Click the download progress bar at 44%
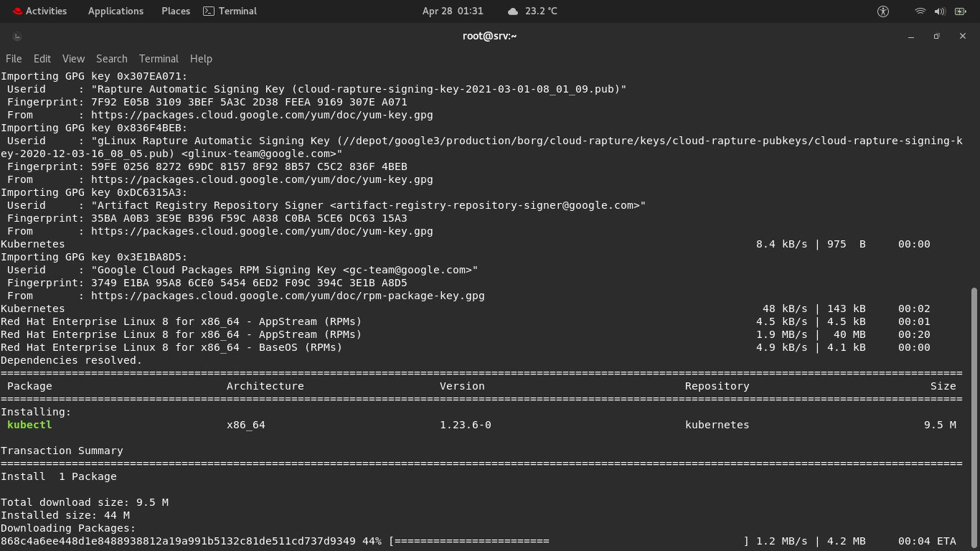 568,541
